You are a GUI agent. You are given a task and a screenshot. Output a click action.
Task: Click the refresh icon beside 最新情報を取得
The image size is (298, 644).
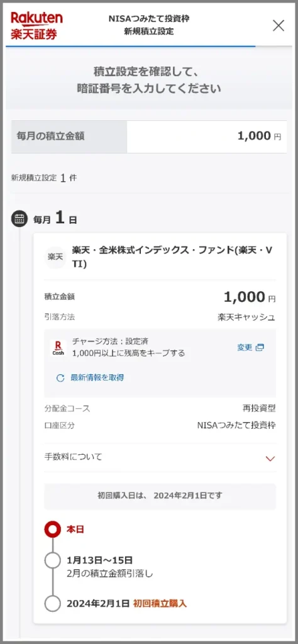pyautogui.click(x=60, y=378)
